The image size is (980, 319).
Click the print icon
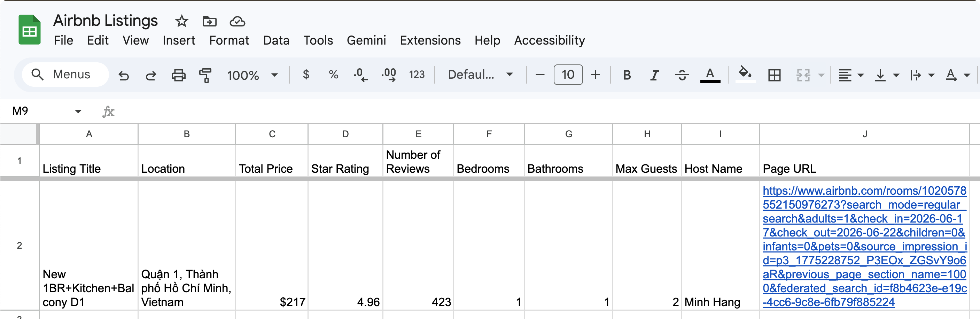pos(178,75)
